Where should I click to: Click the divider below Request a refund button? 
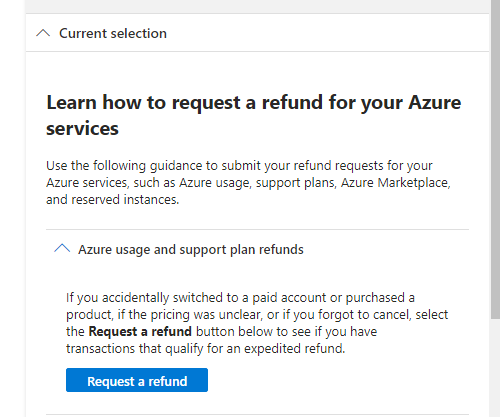[x=257, y=415]
